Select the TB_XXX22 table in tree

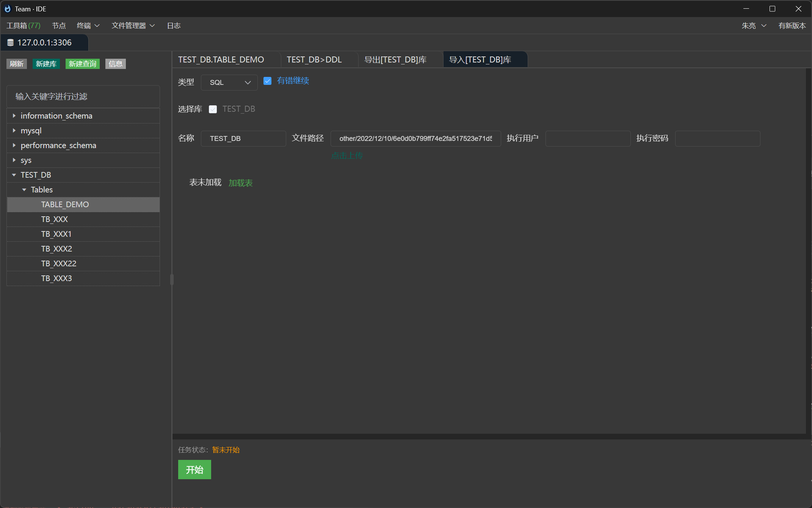pos(58,263)
